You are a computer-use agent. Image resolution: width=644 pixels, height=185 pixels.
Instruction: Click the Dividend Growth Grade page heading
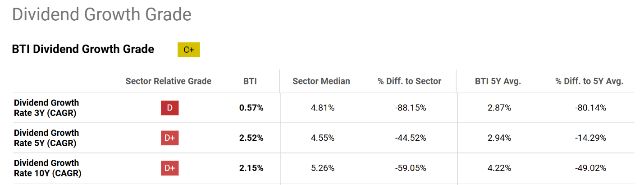click(x=101, y=14)
